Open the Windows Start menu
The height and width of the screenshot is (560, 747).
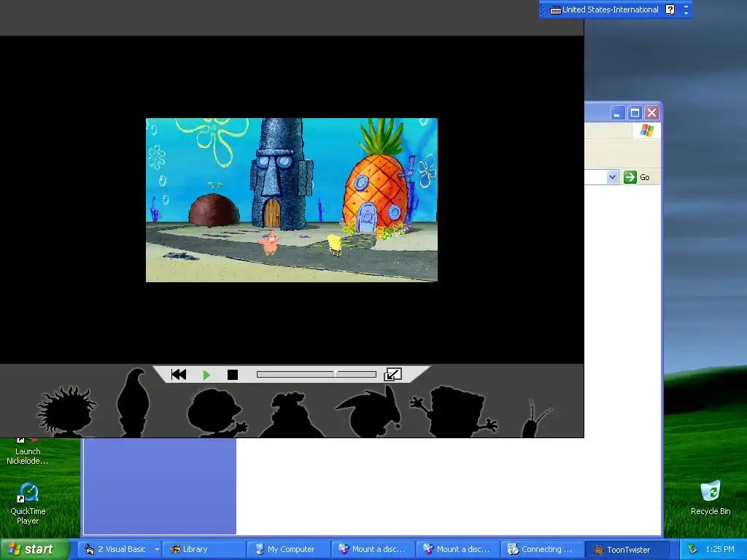pyautogui.click(x=34, y=549)
